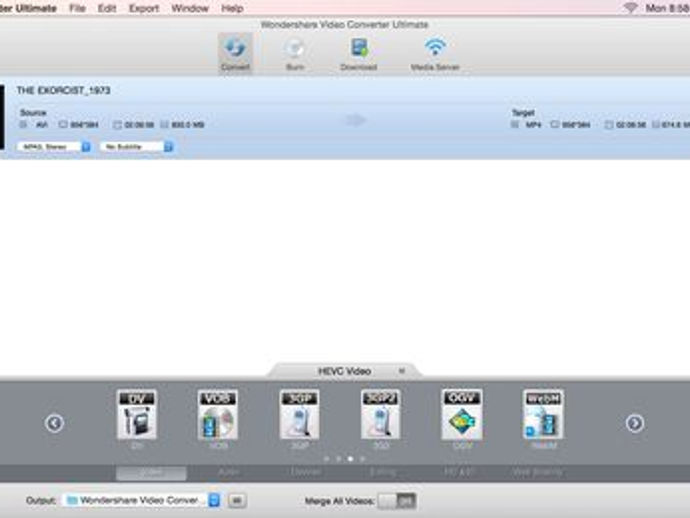Select the Editing format category tab
Image resolution: width=690 pixels, height=518 pixels.
coord(382,473)
